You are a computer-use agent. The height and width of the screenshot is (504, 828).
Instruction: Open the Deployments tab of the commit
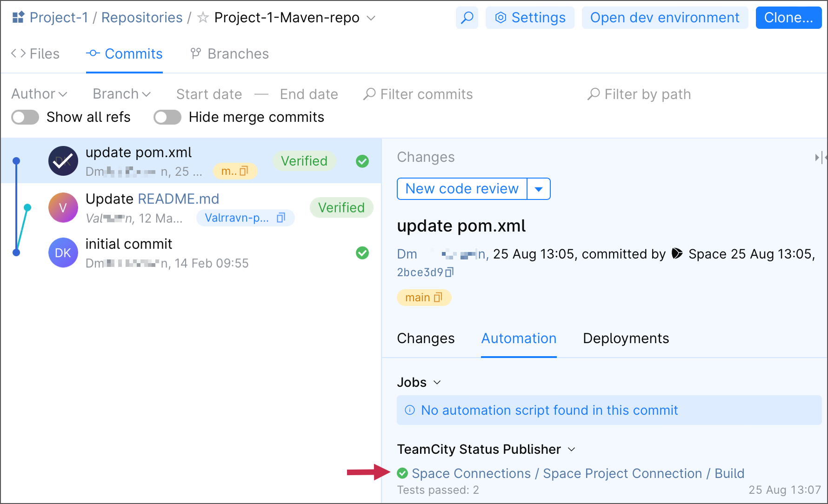[x=625, y=338]
